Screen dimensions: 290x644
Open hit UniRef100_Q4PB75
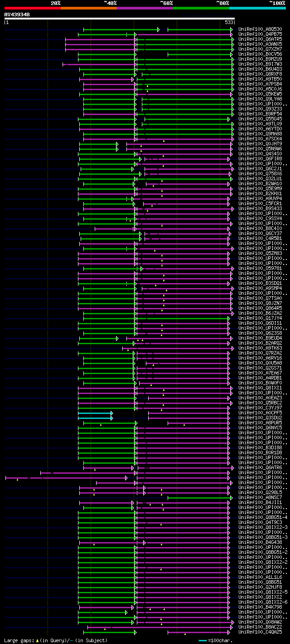point(260,34)
